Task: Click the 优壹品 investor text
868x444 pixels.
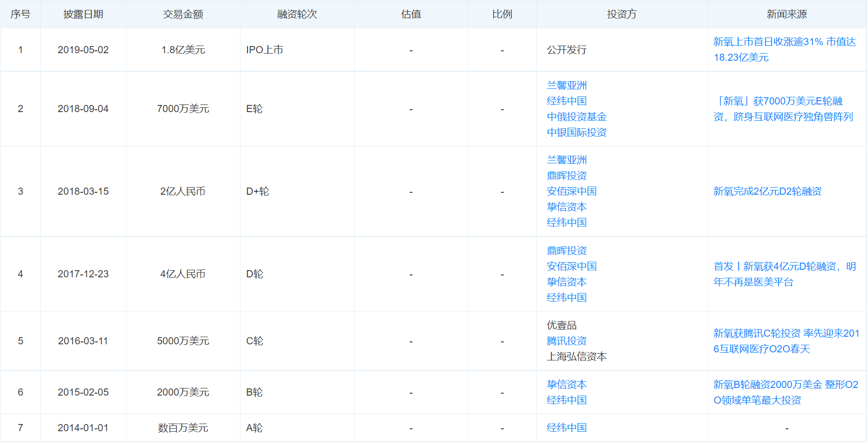Action: (562, 325)
